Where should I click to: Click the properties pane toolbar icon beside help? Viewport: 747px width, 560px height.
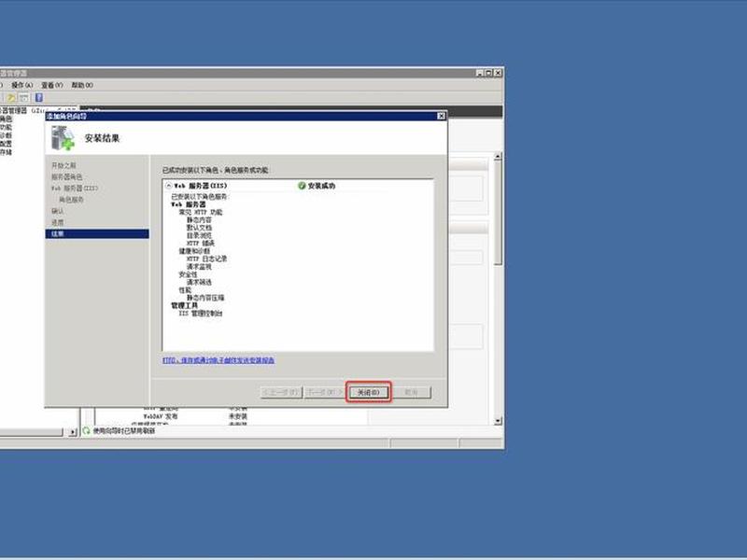(24, 98)
